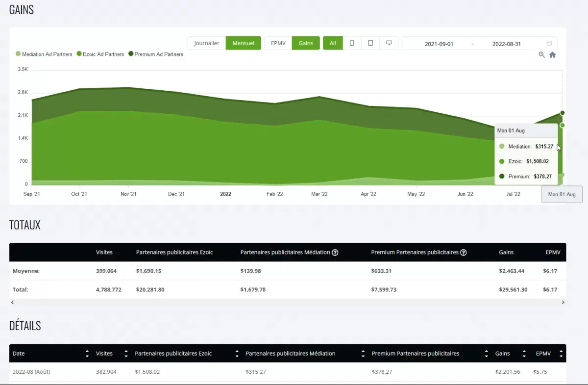Reset chart view with home icon

tap(552, 55)
